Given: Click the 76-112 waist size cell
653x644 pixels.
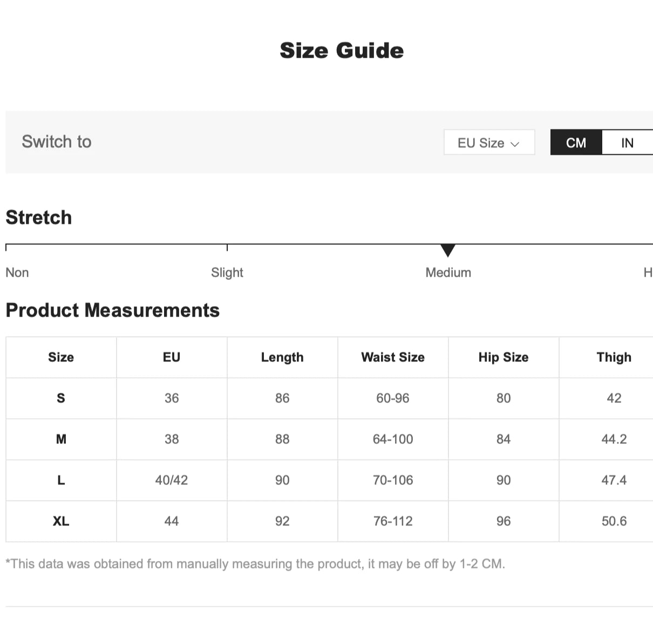Looking at the screenshot, I should pos(393,521).
